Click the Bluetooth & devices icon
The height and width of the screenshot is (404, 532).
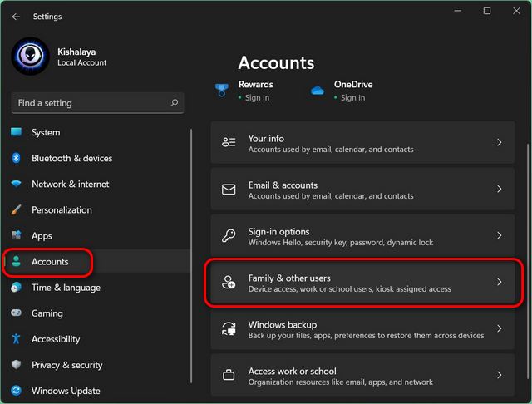click(x=16, y=159)
